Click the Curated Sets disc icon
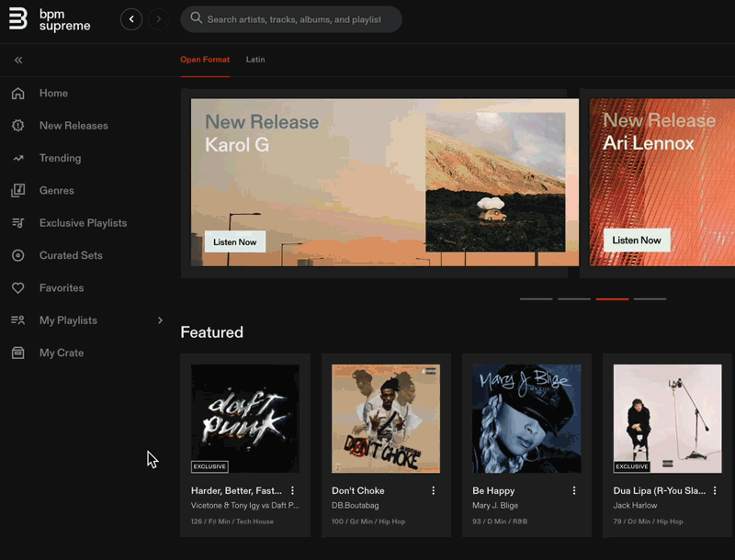735x560 pixels. point(17,255)
